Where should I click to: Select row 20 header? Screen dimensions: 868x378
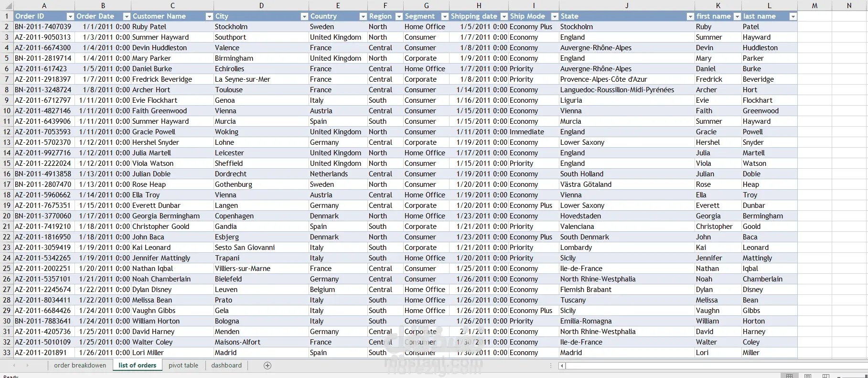click(x=7, y=216)
